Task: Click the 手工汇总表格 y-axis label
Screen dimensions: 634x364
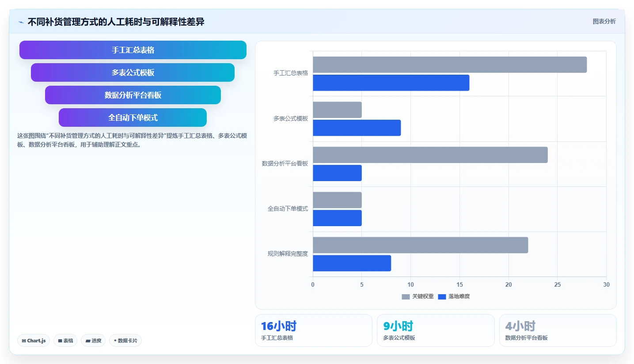Action: pyautogui.click(x=290, y=73)
